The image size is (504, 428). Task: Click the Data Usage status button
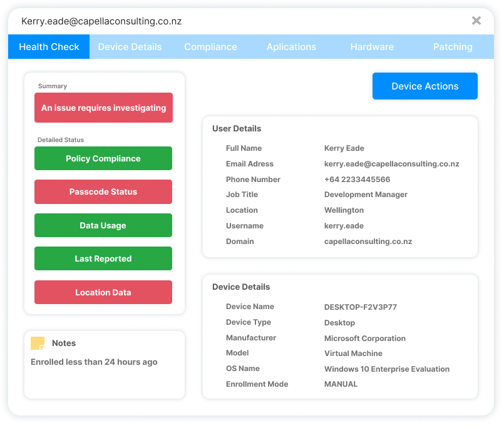pos(103,225)
